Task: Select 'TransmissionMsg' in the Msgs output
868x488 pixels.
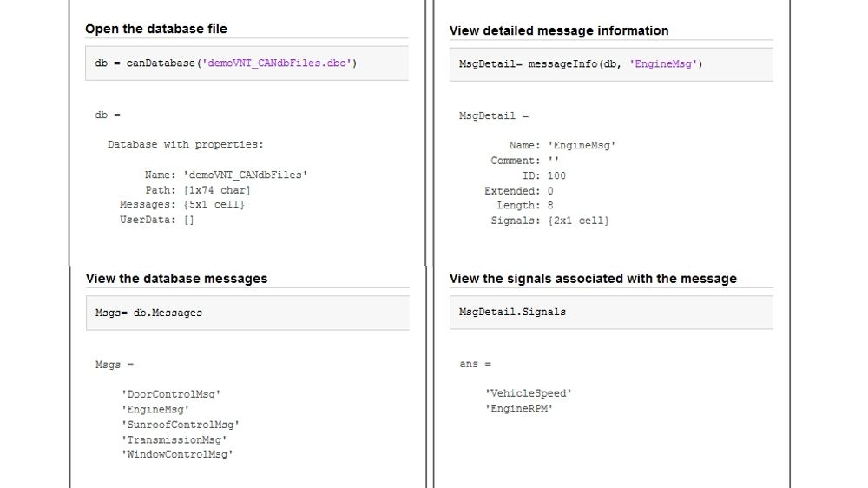Action: point(174,439)
